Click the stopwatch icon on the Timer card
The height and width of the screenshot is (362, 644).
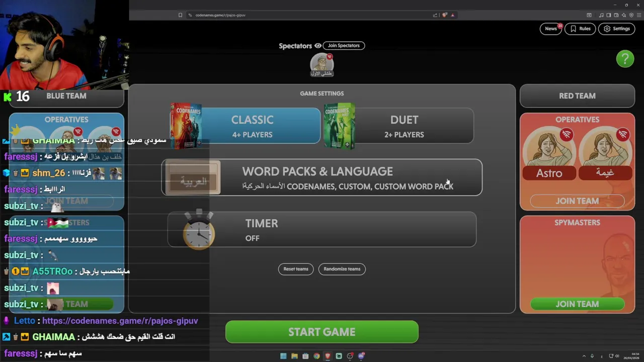tap(199, 230)
